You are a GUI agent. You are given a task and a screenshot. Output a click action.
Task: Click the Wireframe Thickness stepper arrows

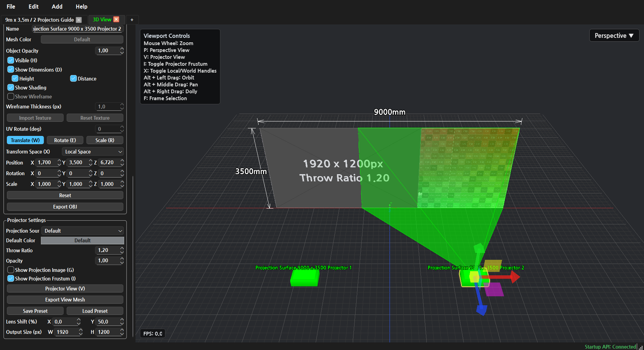(122, 107)
